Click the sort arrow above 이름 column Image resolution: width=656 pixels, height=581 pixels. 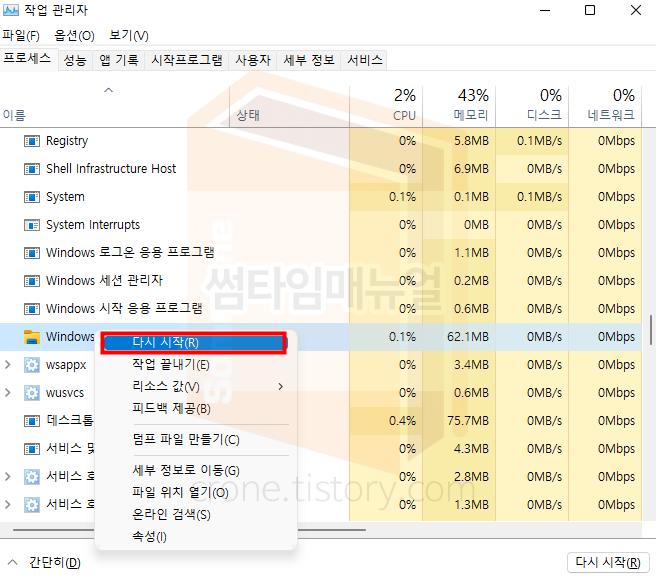pyautogui.click(x=108, y=90)
